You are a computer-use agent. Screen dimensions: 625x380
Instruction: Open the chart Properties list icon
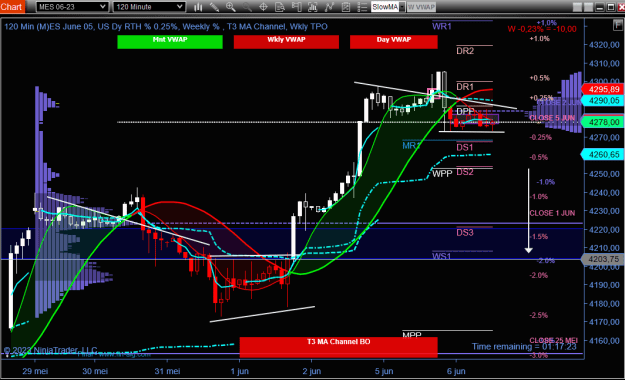click(362, 7)
